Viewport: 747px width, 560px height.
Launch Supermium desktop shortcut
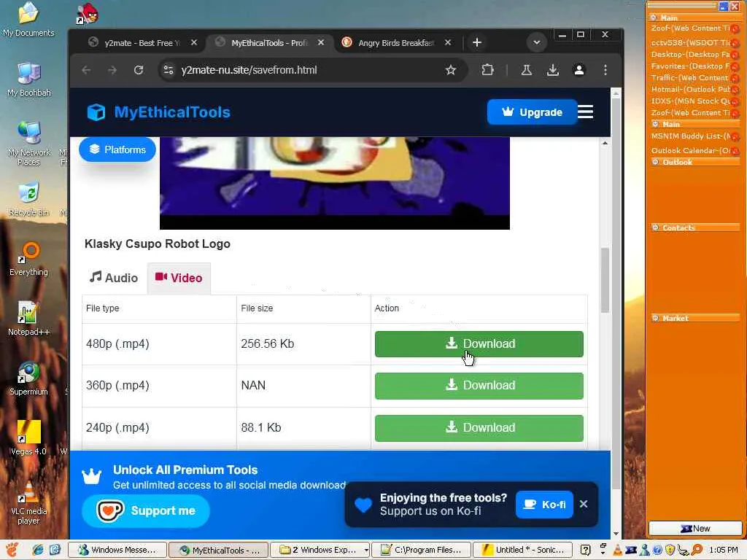tap(28, 378)
